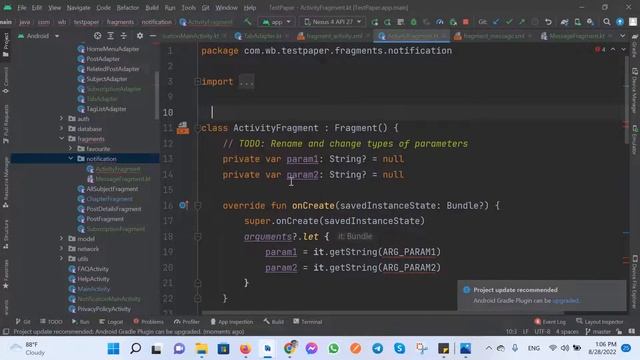Click the Undo rollback arrow icon
Viewport: 640px width, 360px height.
click(548, 22)
